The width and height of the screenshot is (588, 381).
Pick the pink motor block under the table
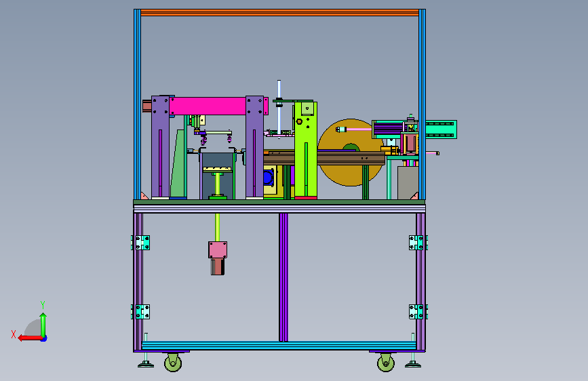218,249
